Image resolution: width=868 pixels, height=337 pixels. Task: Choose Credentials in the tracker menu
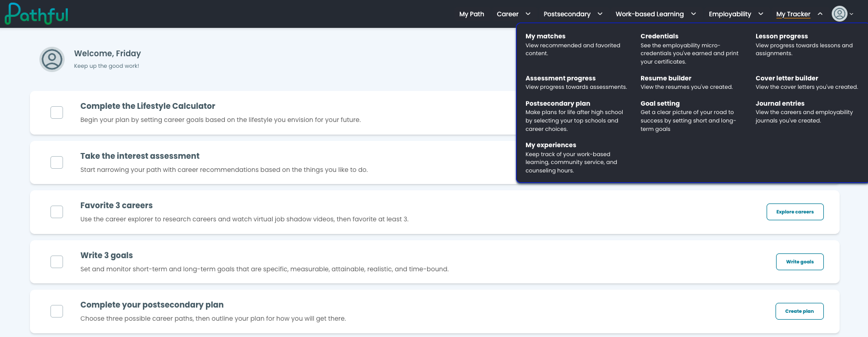pyautogui.click(x=659, y=36)
